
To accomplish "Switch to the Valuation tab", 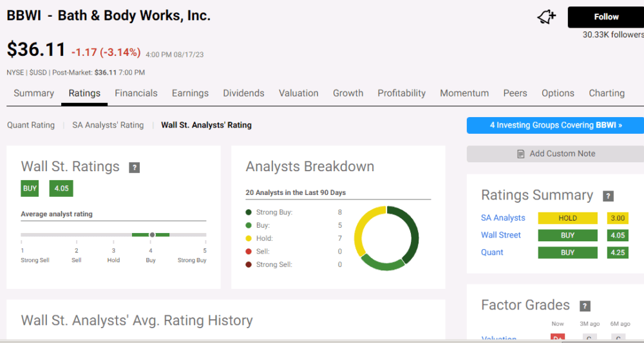I will click(299, 93).
